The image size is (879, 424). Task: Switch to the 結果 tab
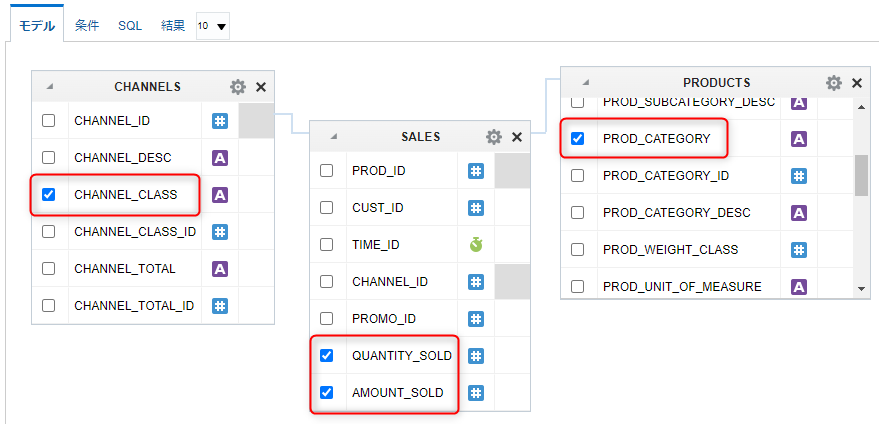pyautogui.click(x=173, y=26)
